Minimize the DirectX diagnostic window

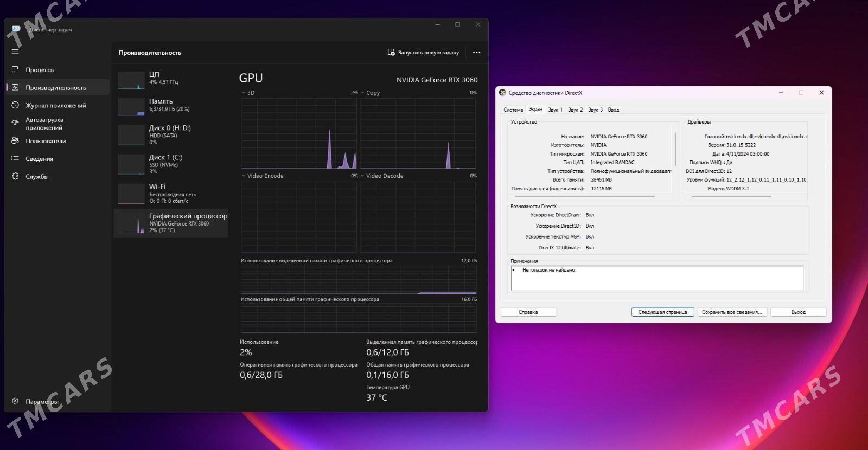pyautogui.click(x=781, y=93)
